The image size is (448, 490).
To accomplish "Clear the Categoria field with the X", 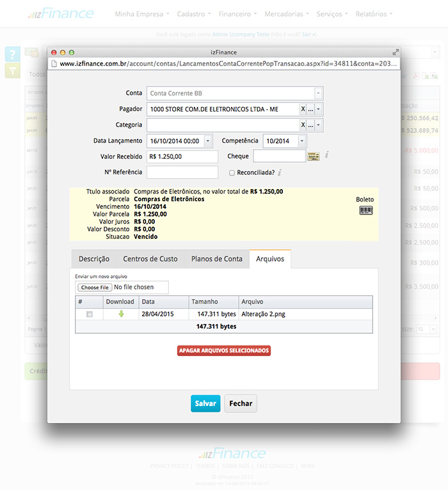I will click(303, 125).
